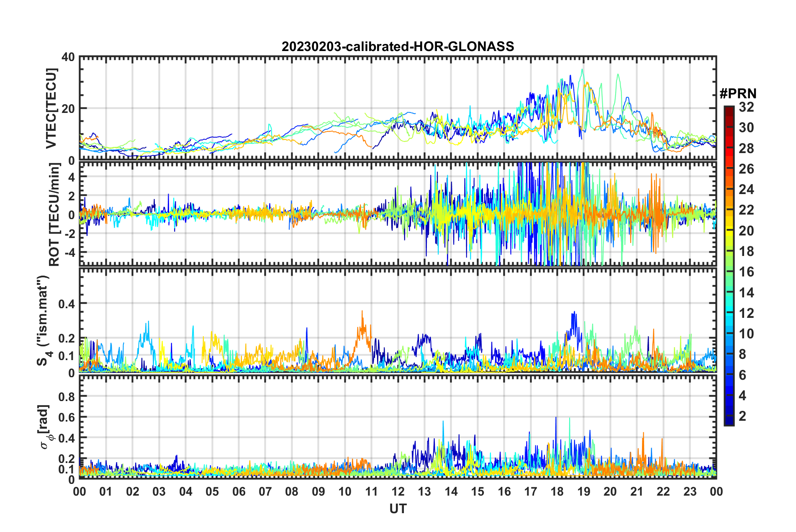This screenshot has height=532, width=796.
Task: Select PRN colorbar tick 18
Action: pyautogui.click(x=747, y=251)
